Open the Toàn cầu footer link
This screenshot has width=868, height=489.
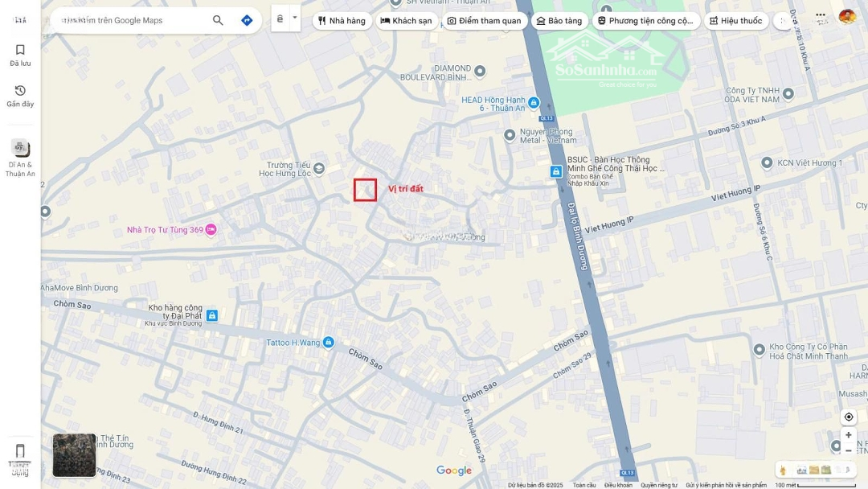[584, 485]
